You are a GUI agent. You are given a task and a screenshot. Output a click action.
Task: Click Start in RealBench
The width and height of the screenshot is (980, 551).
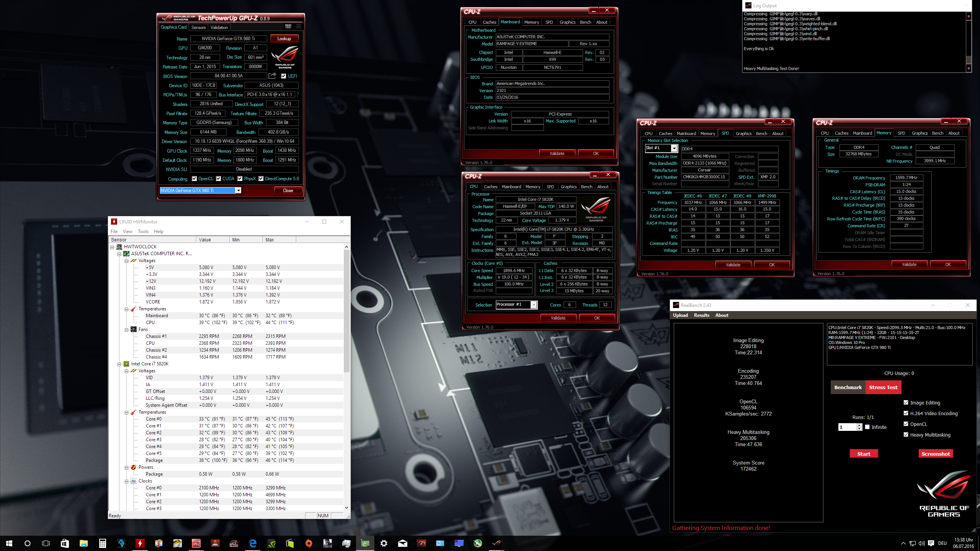[864, 454]
